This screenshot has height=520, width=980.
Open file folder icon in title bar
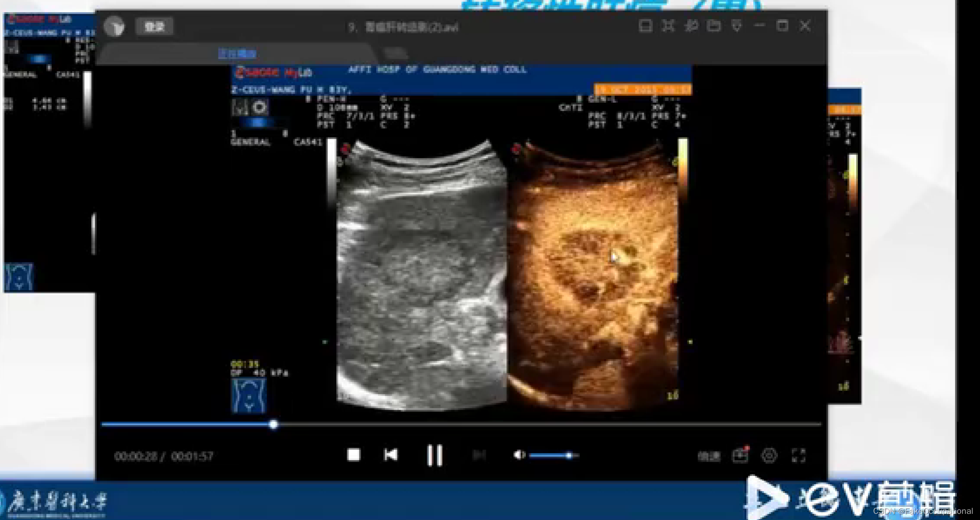714,26
